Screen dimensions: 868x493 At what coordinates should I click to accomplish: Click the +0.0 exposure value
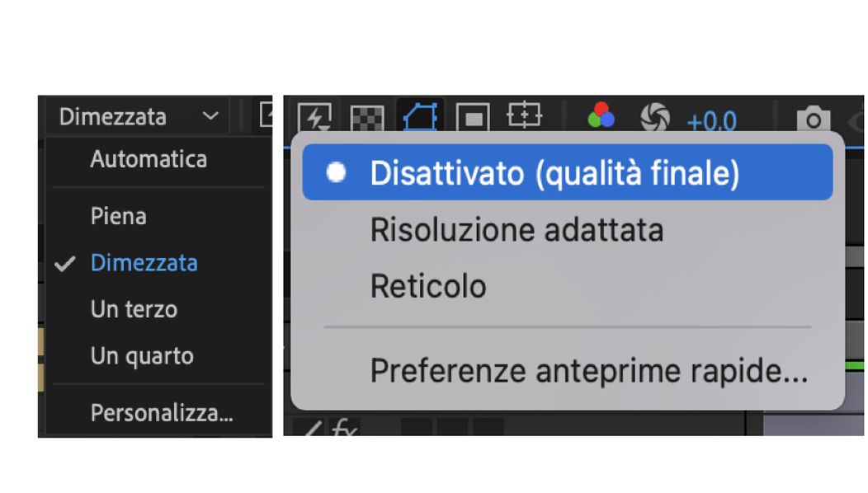(x=711, y=122)
